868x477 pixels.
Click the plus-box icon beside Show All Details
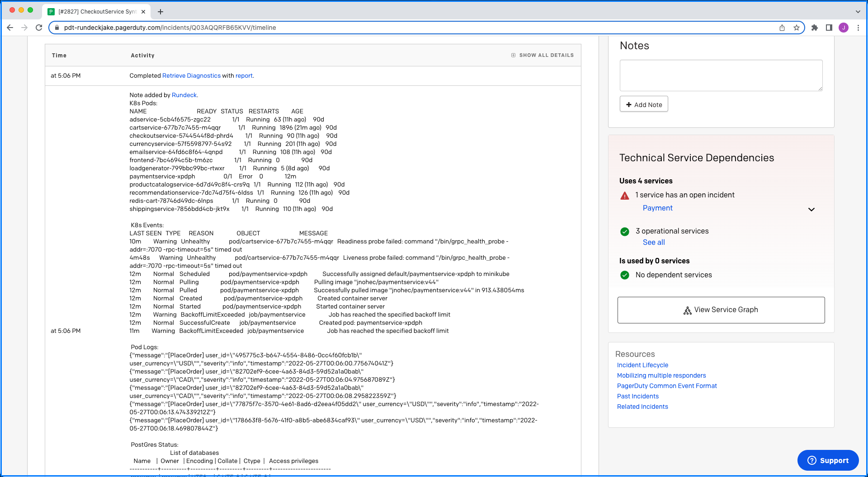pyautogui.click(x=513, y=55)
